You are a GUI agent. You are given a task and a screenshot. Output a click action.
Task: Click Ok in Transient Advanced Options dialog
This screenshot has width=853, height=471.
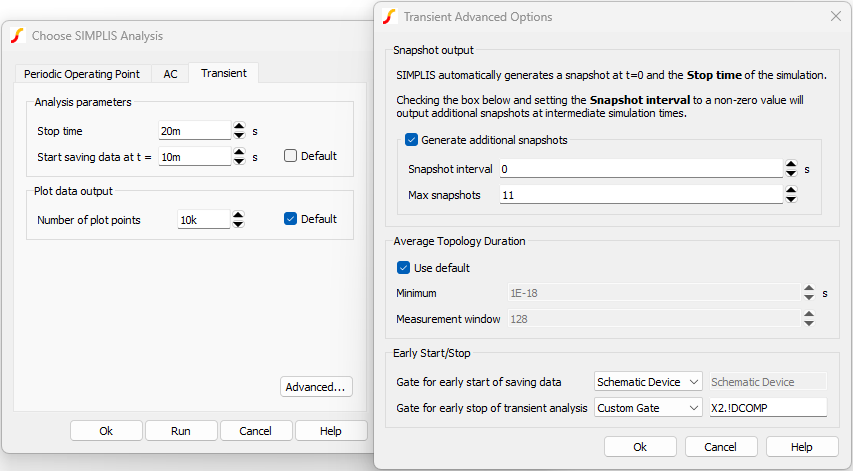(x=641, y=447)
